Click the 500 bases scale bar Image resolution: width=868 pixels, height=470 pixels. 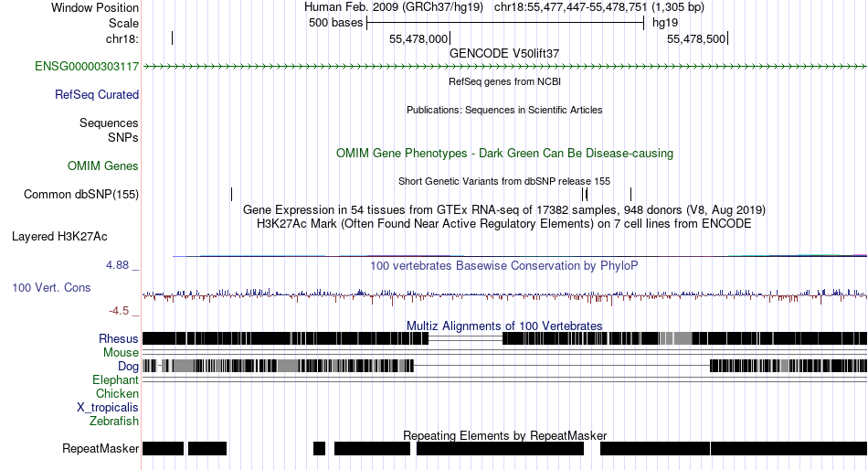tap(505, 23)
